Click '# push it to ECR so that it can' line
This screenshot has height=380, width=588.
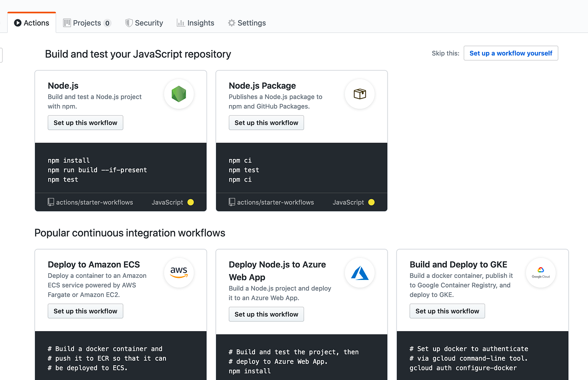107,358
